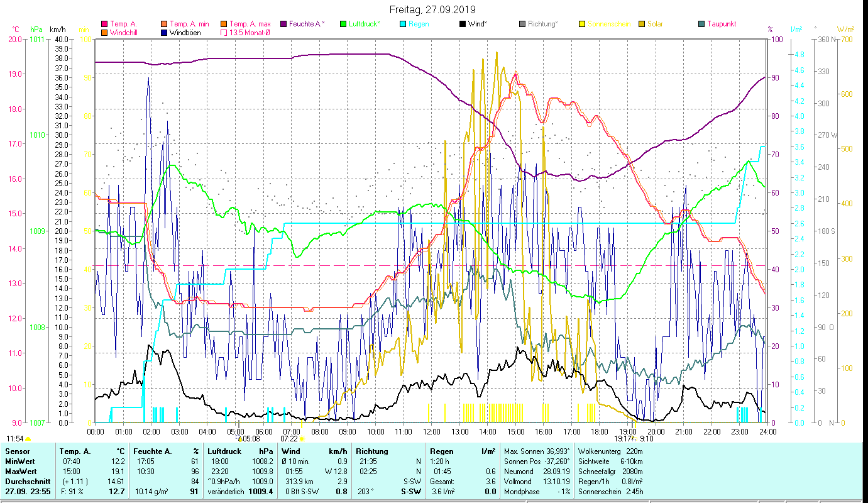868x503 pixels.
Task: Select the purple Feuchte A.* legend swatch
Action: click(283, 24)
